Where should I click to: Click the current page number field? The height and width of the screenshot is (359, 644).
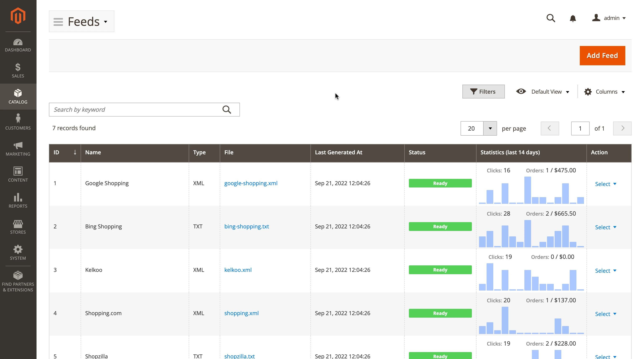click(580, 128)
